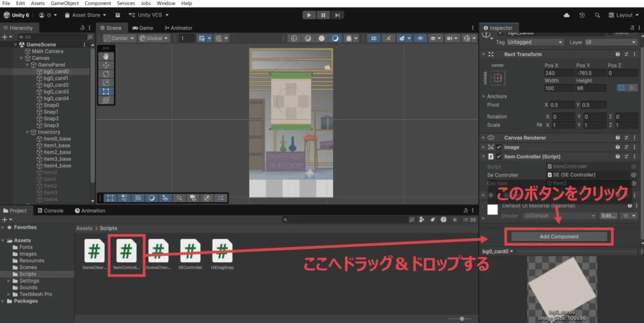Click the material Edit button

pyautogui.click(x=607, y=216)
